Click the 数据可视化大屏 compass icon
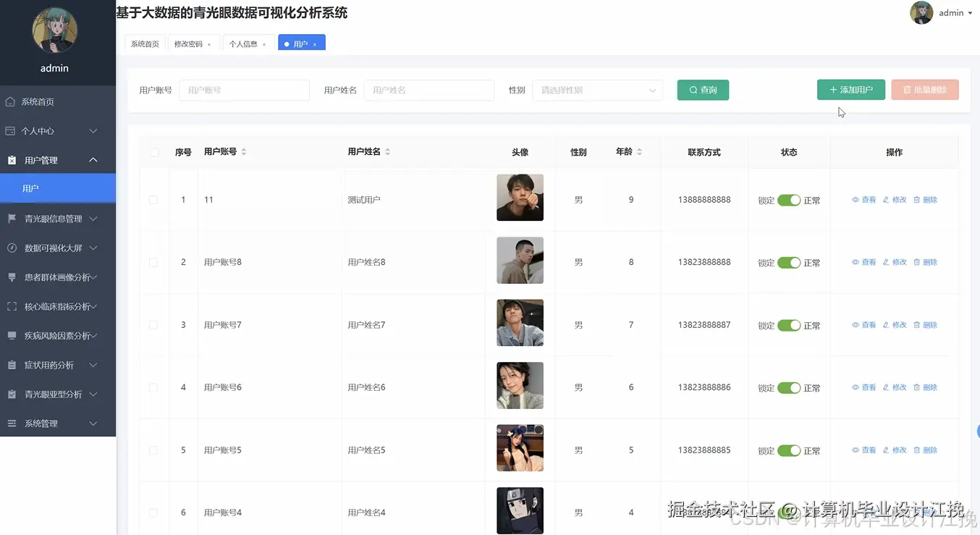This screenshot has width=980, height=535. pyautogui.click(x=12, y=248)
